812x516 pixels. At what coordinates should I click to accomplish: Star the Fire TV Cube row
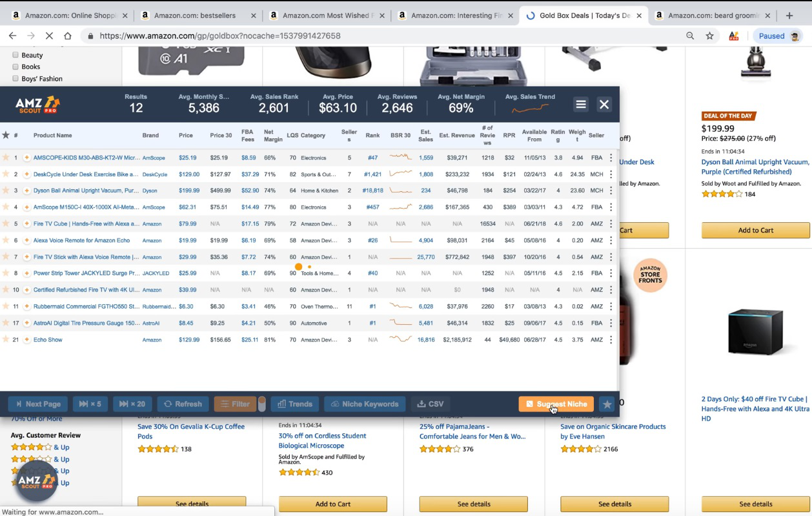click(6, 224)
